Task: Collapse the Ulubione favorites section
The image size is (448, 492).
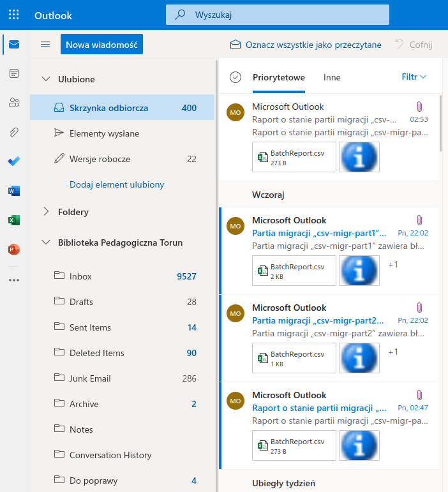Action: (45, 79)
